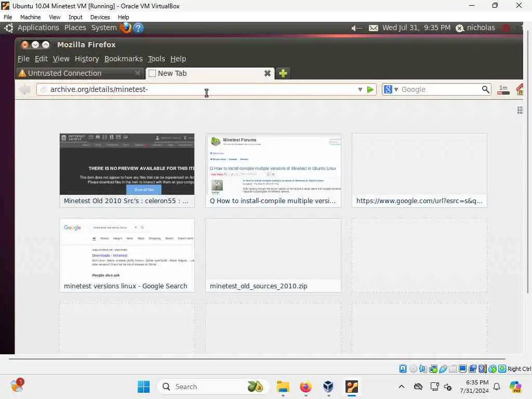This screenshot has height=399, width=532.
Task: Open Firefox Edit menu
Action: pyautogui.click(x=41, y=59)
